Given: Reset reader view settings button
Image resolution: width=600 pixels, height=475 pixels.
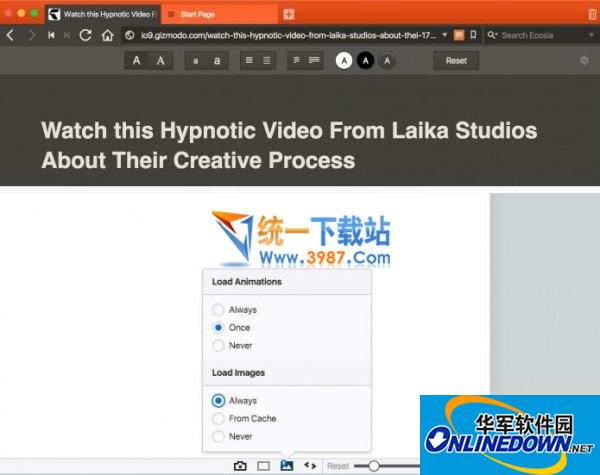Looking at the screenshot, I should coord(456,60).
